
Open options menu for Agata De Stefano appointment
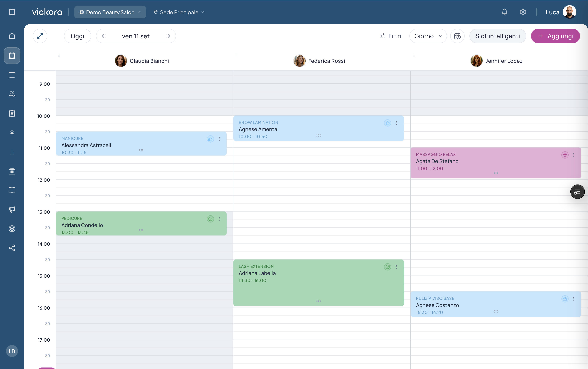tap(574, 155)
